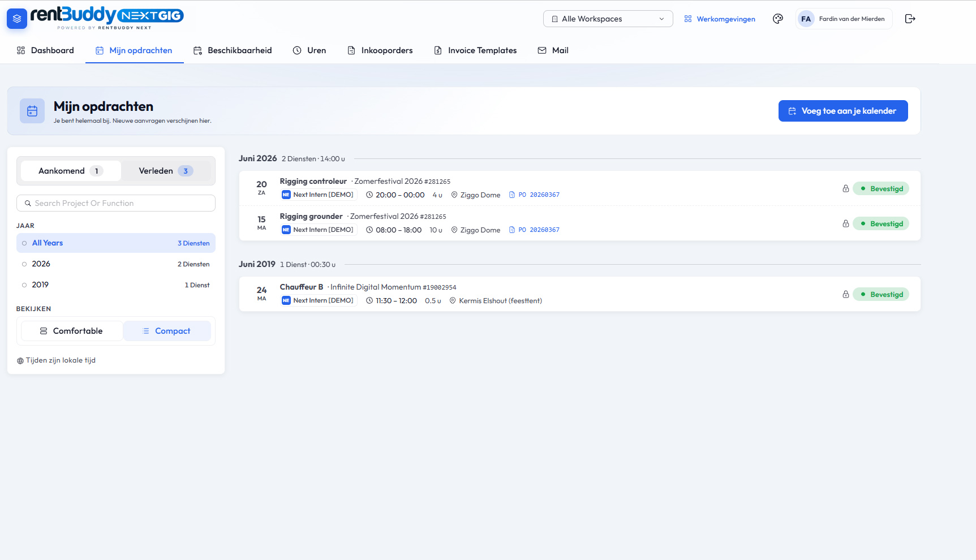Click the FA user avatar
The image size is (976, 560).
[806, 19]
